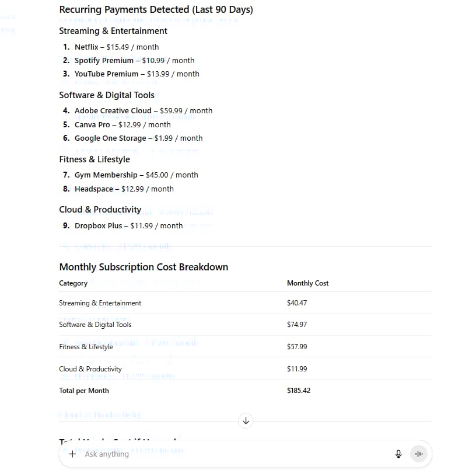This screenshot has height=473, width=476.
Task: Select the Streaming & Entertainment heading
Action: (113, 30)
